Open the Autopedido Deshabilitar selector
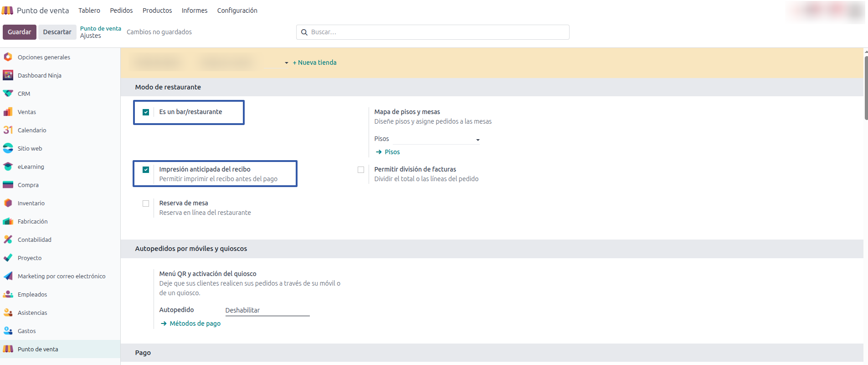 click(267, 310)
